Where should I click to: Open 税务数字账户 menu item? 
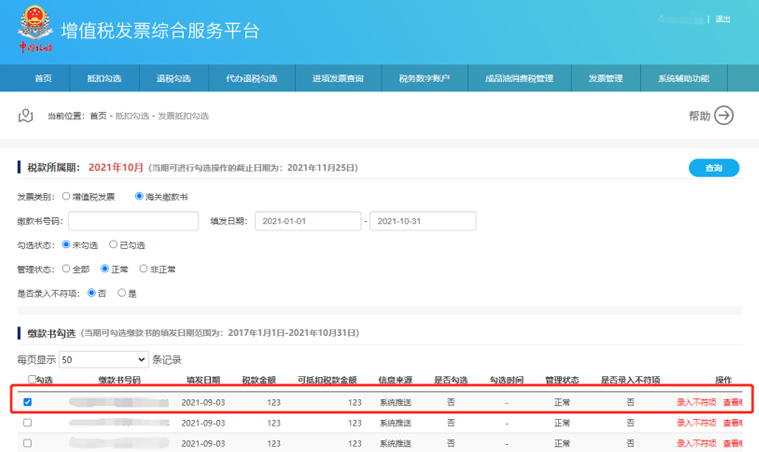425,78
